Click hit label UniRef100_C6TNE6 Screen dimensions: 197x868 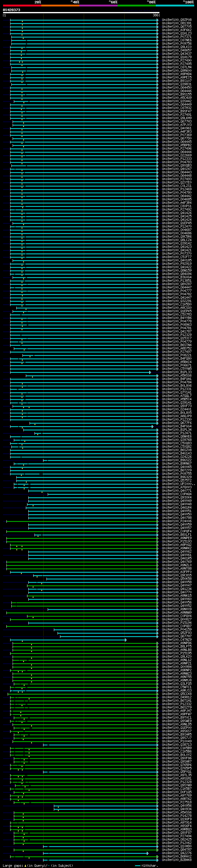pos(177,40)
